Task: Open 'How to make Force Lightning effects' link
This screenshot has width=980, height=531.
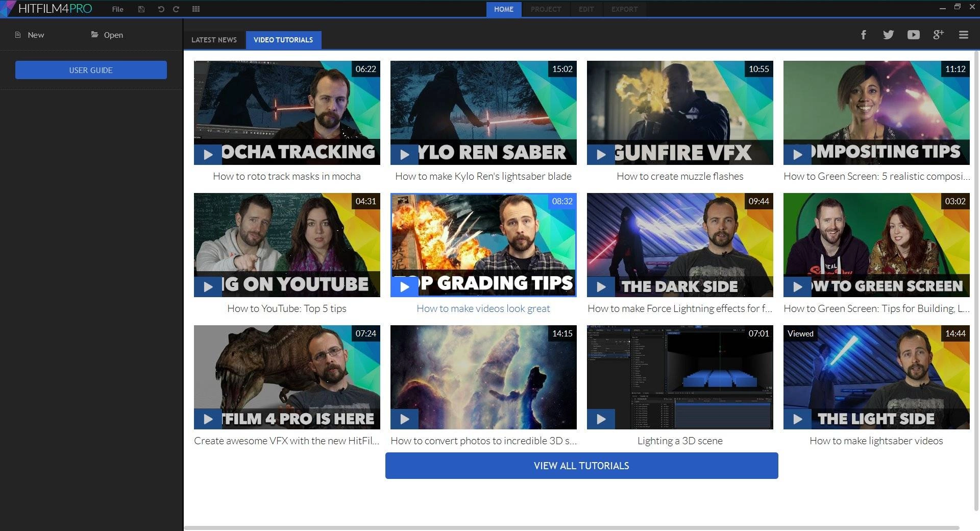Action: click(680, 308)
